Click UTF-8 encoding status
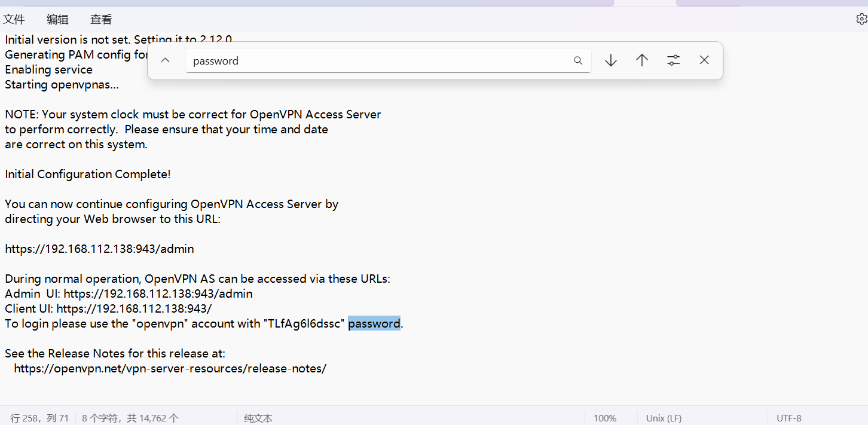Image resolution: width=868 pixels, height=425 pixels. (x=789, y=418)
